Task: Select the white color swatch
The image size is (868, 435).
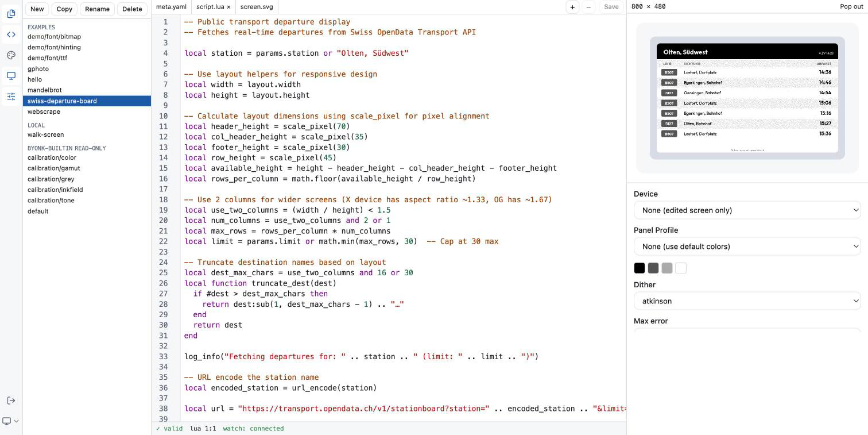Action: (681, 268)
